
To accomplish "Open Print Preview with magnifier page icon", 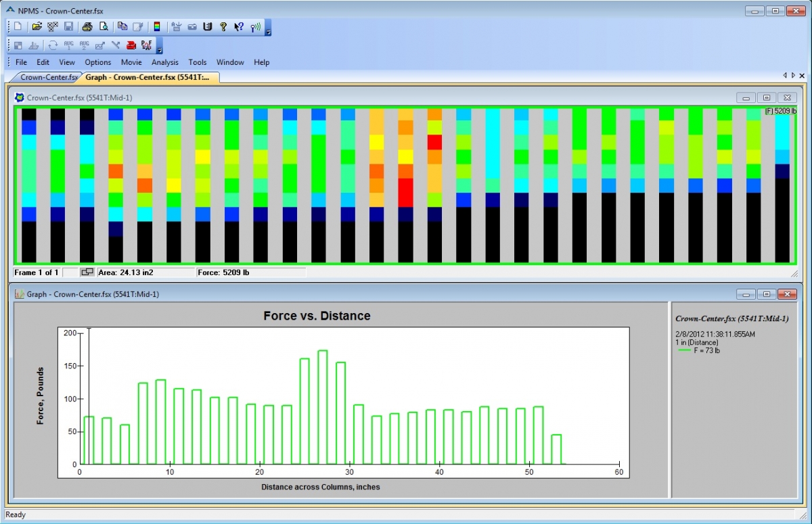I will 104,27.
